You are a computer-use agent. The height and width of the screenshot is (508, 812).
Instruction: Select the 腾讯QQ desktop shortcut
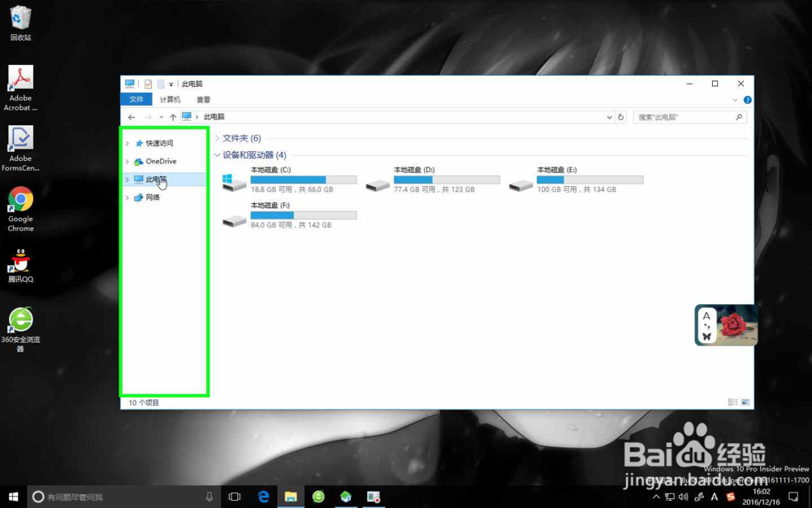point(20,266)
